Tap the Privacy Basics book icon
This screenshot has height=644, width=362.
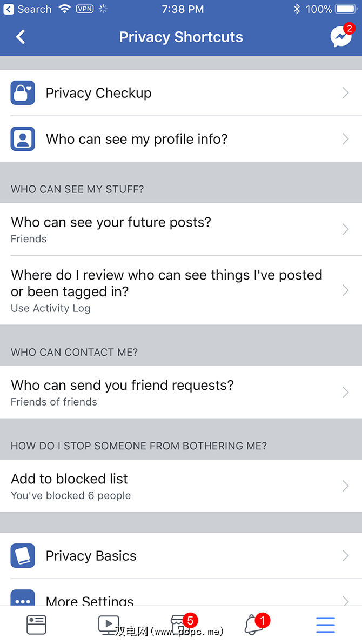coord(23,556)
